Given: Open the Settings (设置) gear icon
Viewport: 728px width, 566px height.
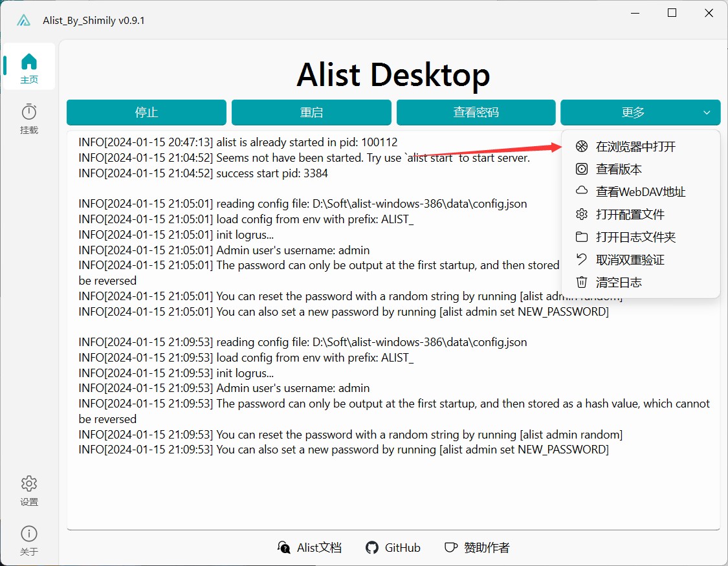Looking at the screenshot, I should click(x=29, y=484).
